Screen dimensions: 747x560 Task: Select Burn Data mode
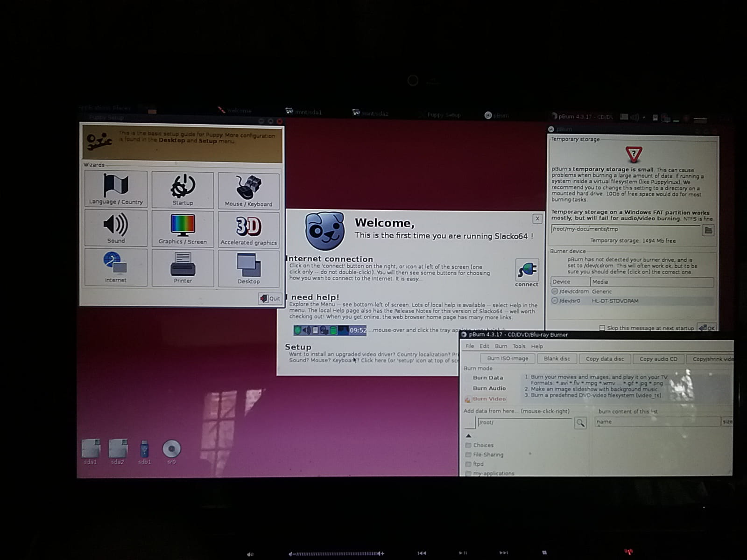(487, 378)
